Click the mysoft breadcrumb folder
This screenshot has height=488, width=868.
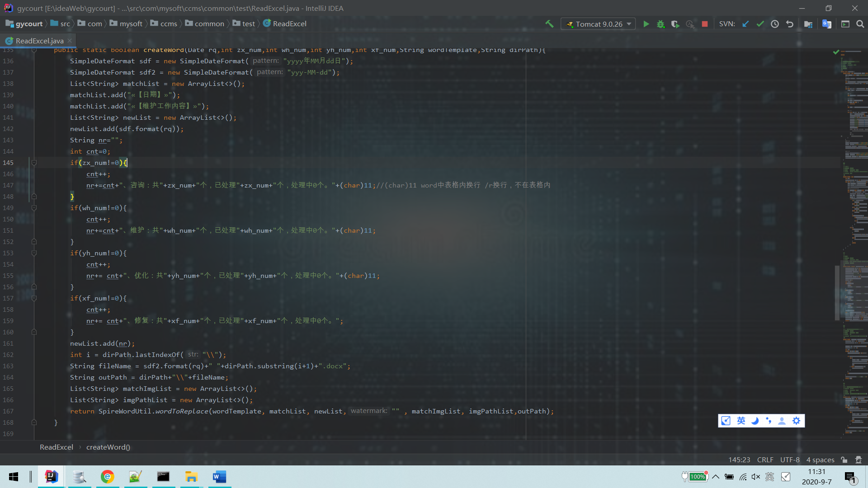[131, 23]
